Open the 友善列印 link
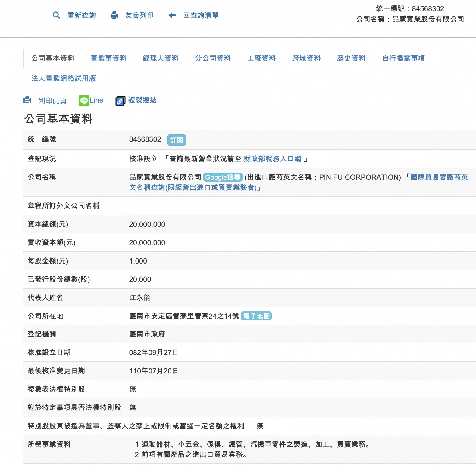This screenshot has width=476, height=468. pyautogui.click(x=139, y=15)
